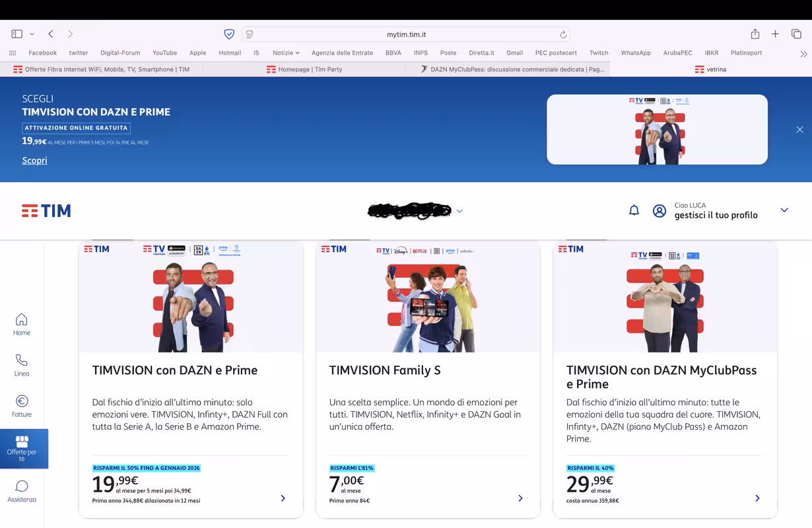
Task: Open the Share icon in Safari toolbar
Action: [x=755, y=34]
